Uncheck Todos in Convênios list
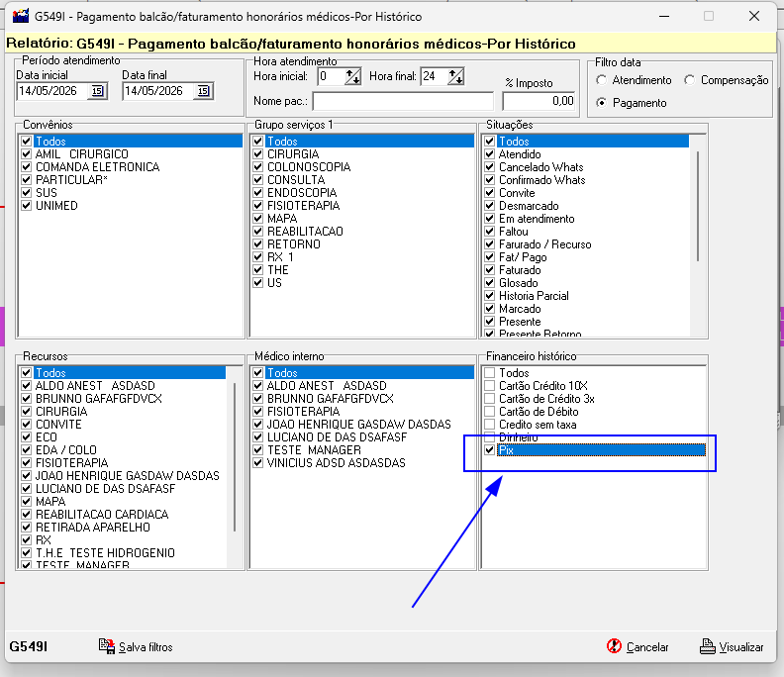Viewport: 784px width, 677px height. point(27,141)
